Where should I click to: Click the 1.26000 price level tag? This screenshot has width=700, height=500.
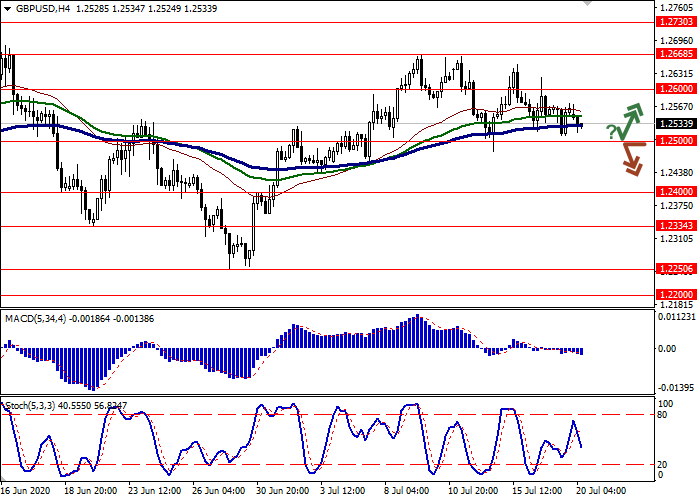[x=677, y=89]
